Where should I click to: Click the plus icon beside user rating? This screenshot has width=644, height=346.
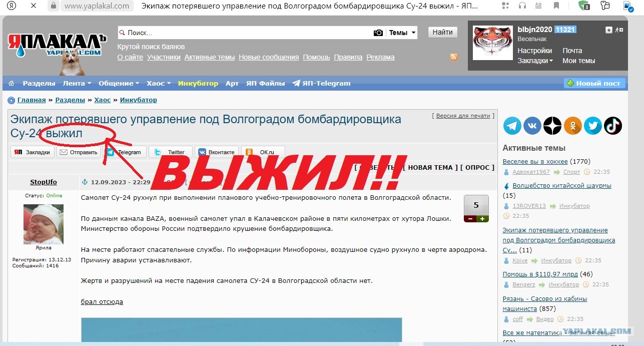[x=609, y=30]
